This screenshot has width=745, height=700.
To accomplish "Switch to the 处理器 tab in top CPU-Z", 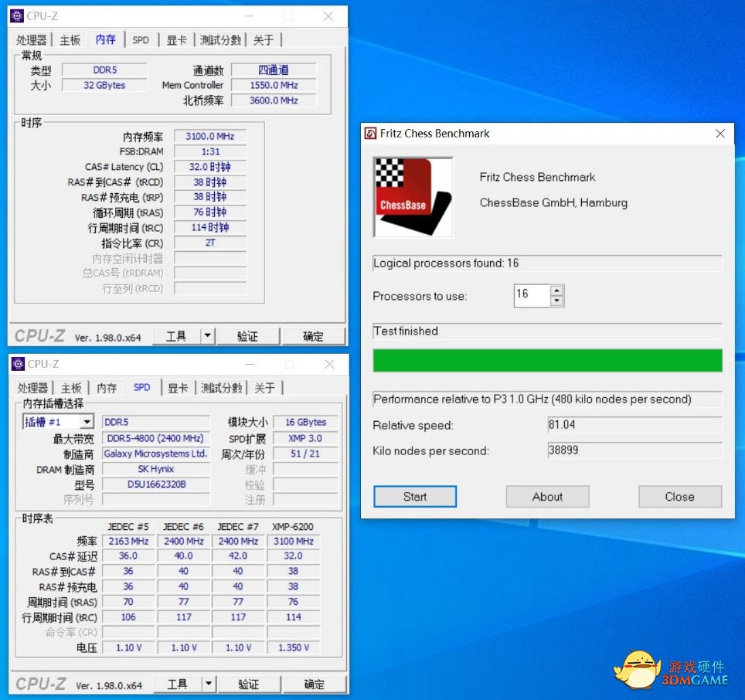I will pos(32,39).
